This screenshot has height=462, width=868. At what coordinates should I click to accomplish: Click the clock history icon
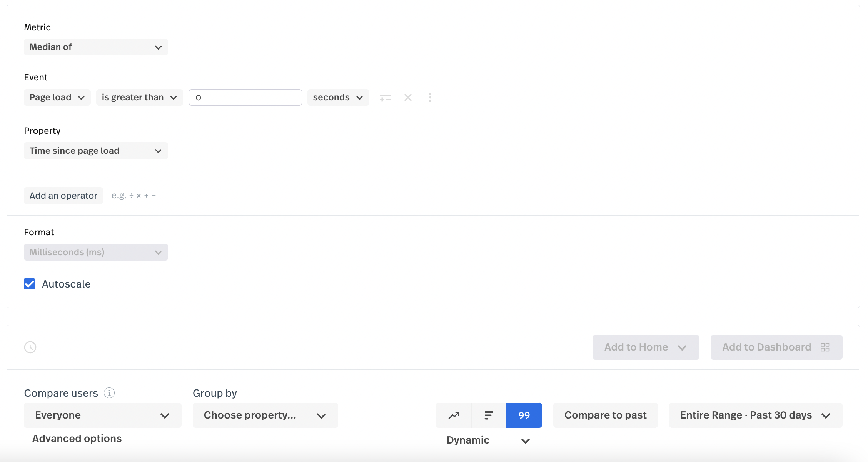(30, 347)
